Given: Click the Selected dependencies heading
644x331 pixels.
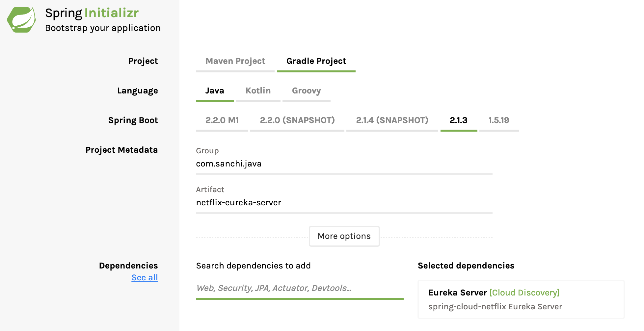Looking at the screenshot, I should [466, 266].
